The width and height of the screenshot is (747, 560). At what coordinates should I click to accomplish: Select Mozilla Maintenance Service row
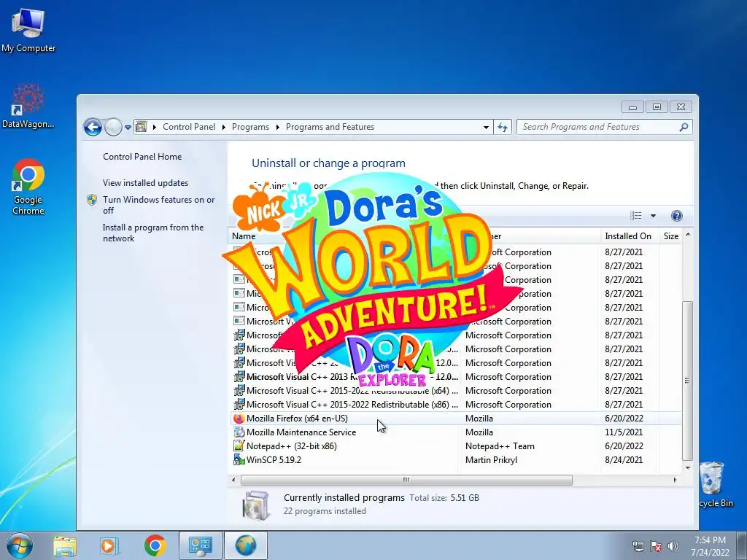(x=456, y=432)
